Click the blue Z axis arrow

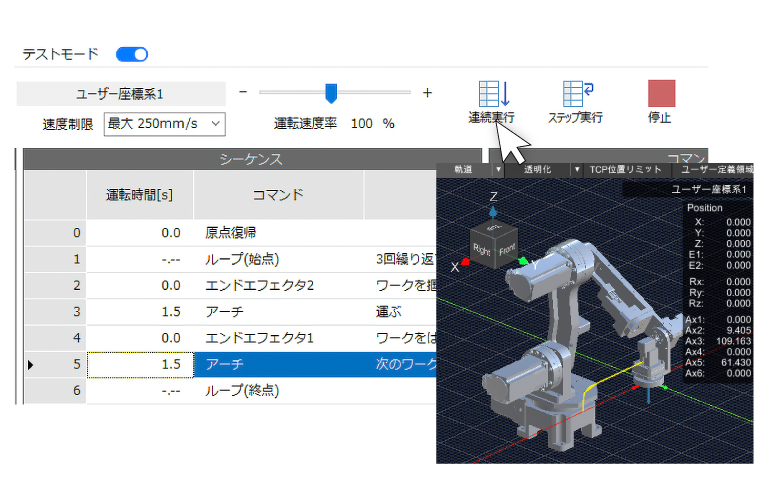(x=493, y=212)
